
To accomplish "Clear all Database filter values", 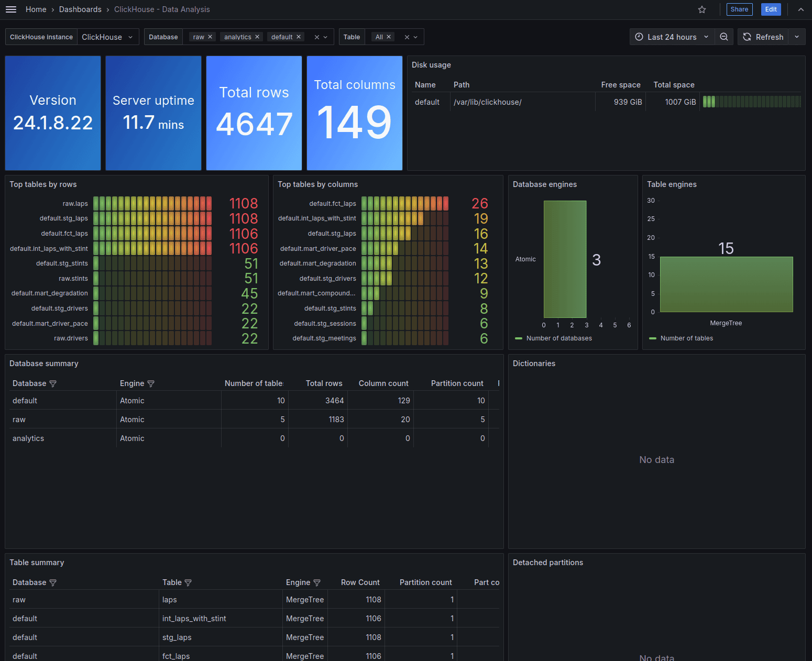I will [316, 37].
